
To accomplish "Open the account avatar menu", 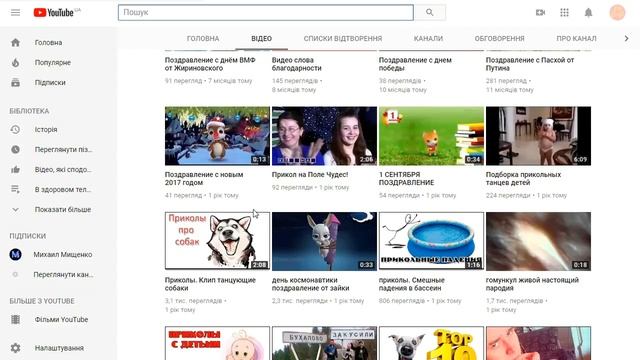I will 617,13.
